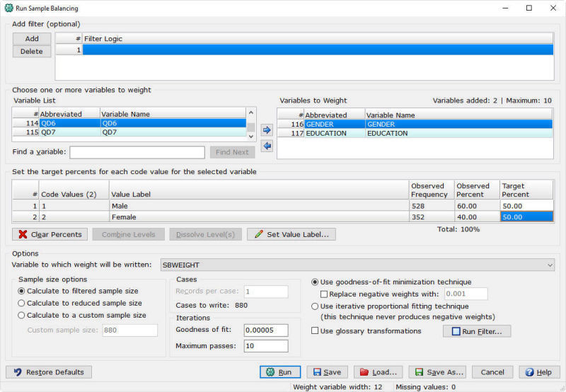Click the Filter Logic column header
This screenshot has height=392, width=566.
coord(318,39)
